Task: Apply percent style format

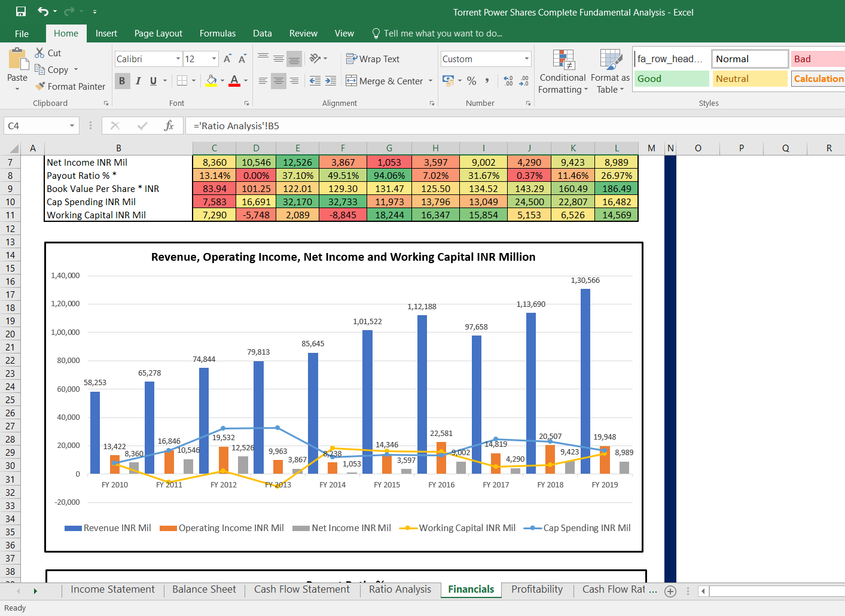Action: click(472, 81)
